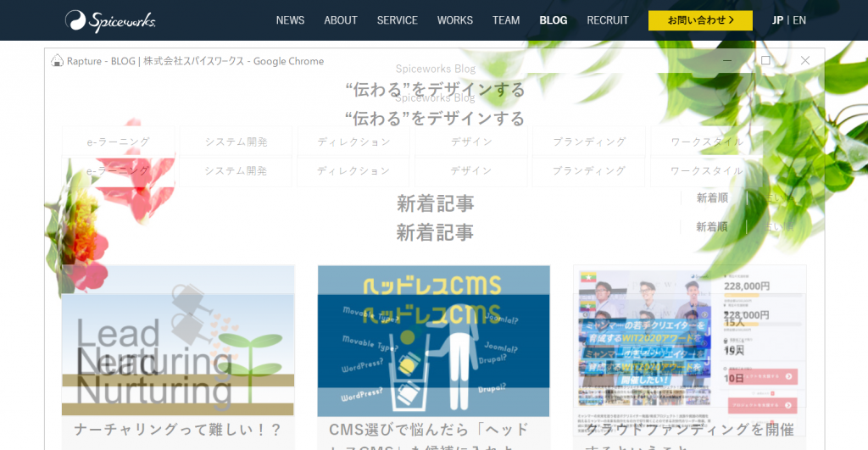
Task: Open the SERVICE navigation item
Action: click(397, 20)
